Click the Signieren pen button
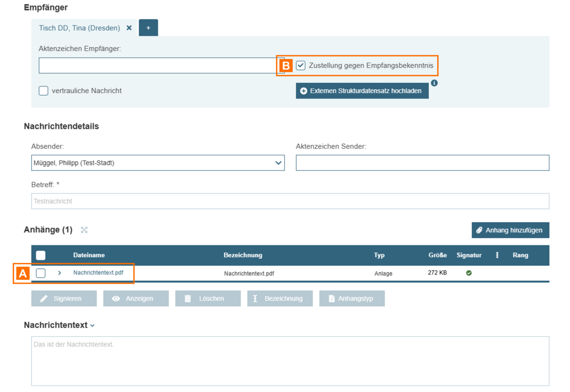 click(64, 298)
